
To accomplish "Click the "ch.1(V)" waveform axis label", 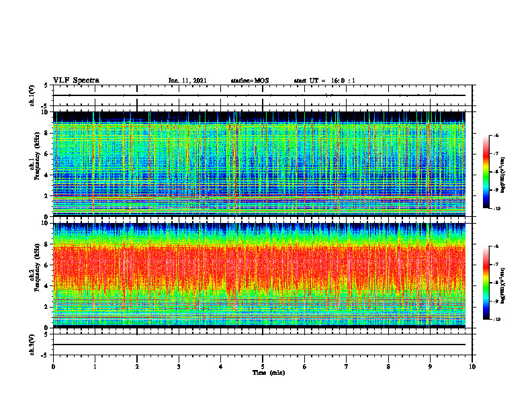I will (x=32, y=95).
